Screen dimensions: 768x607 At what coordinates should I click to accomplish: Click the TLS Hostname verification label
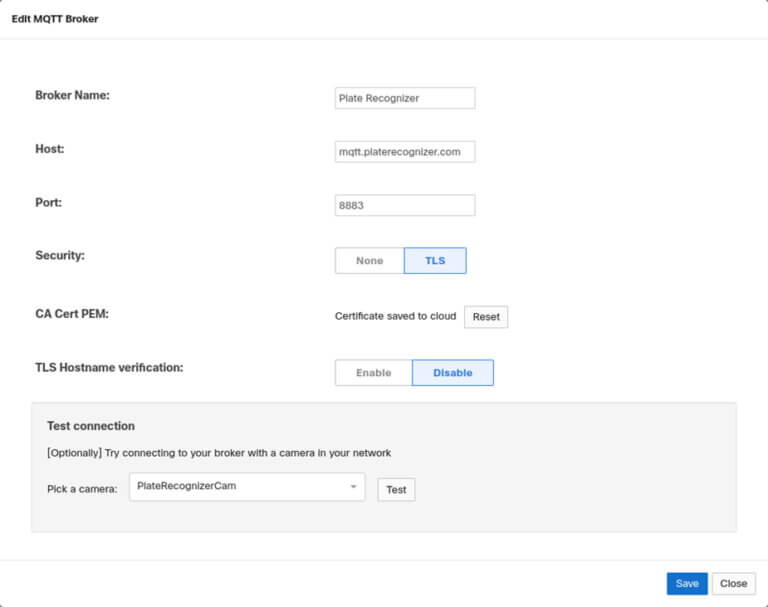(x=109, y=367)
